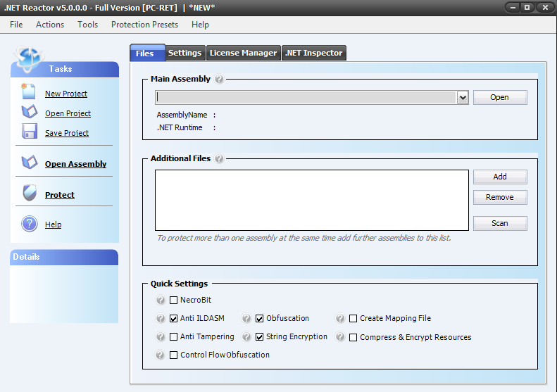The image size is (557, 392).
Task: Click the Tasks panel header
Action: [x=65, y=69]
